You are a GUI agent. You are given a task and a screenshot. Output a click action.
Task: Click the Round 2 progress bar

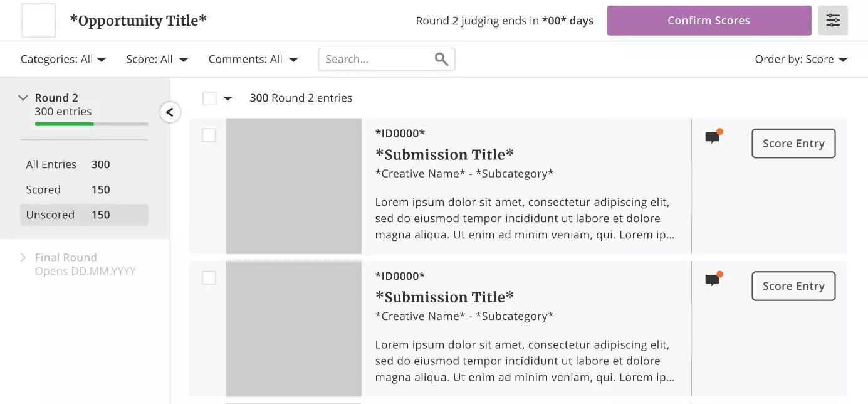point(92,124)
